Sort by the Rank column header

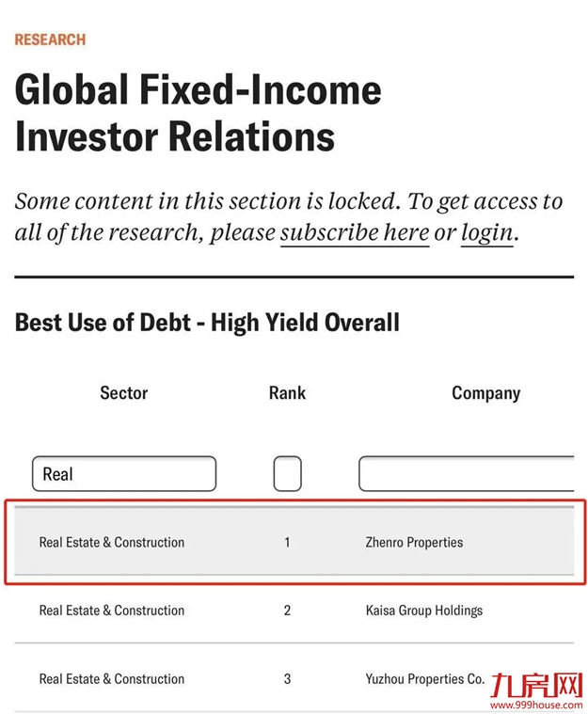[287, 393]
